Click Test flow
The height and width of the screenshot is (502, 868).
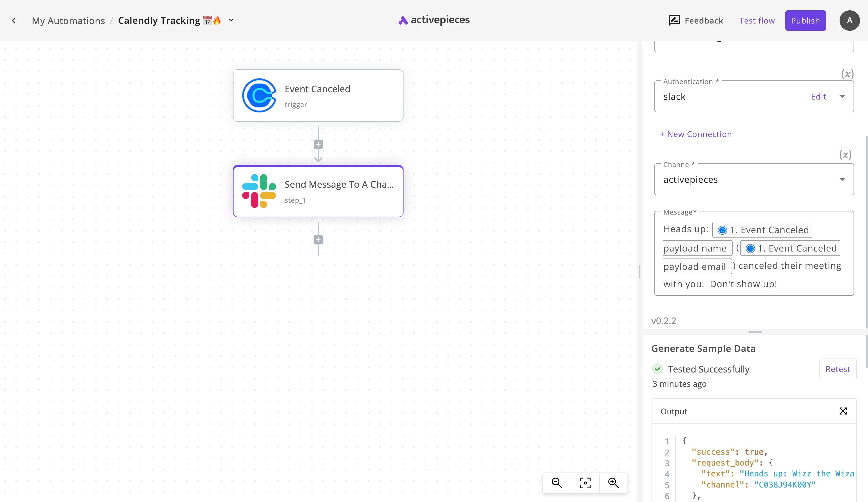tap(757, 21)
